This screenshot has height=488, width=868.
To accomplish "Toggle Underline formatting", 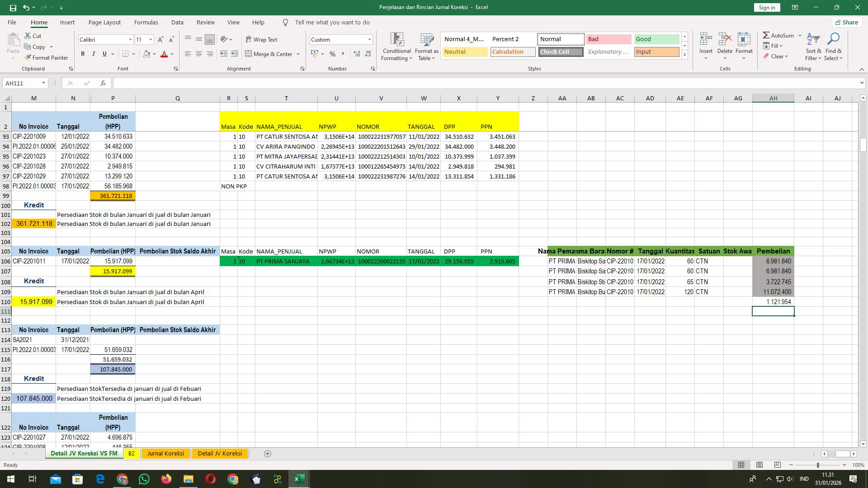I will [104, 54].
